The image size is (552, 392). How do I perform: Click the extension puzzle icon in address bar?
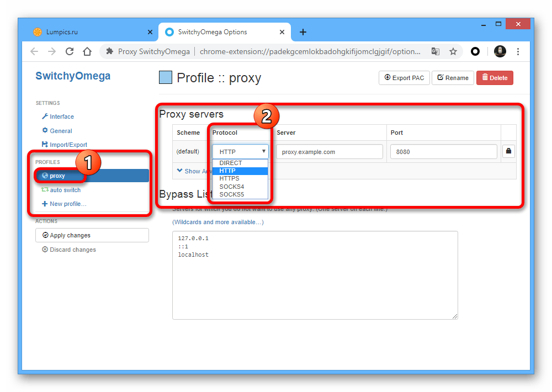coord(109,51)
